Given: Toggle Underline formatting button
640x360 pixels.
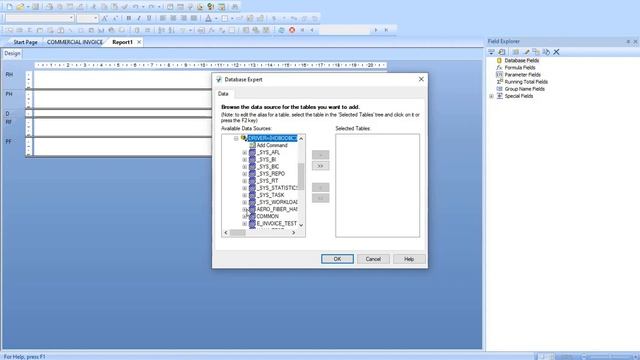Looking at the screenshot, I should click(149, 18).
